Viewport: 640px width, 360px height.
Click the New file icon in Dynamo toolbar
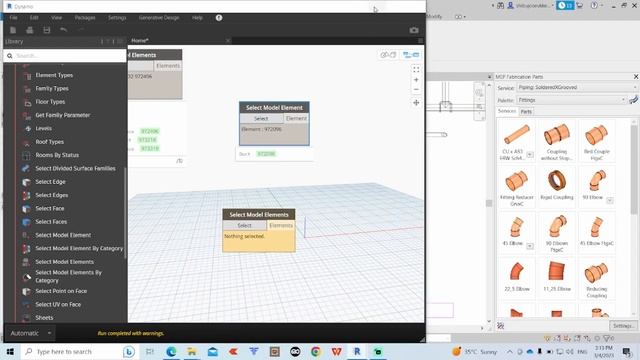pyautogui.click(x=13, y=30)
